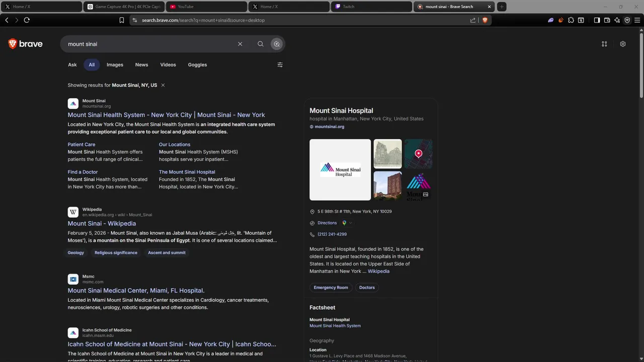Open the map thumbnail with red pin
644x362 pixels.
point(418,154)
